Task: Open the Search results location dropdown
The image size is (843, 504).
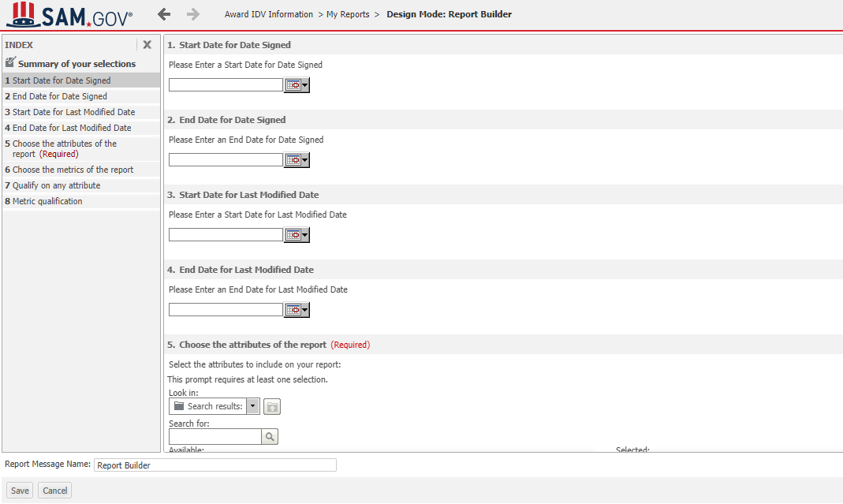Action: tap(252, 406)
